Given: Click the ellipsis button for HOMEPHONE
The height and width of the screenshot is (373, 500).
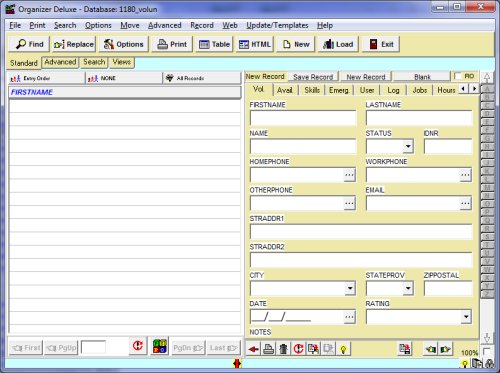Looking at the screenshot, I should point(349,175).
